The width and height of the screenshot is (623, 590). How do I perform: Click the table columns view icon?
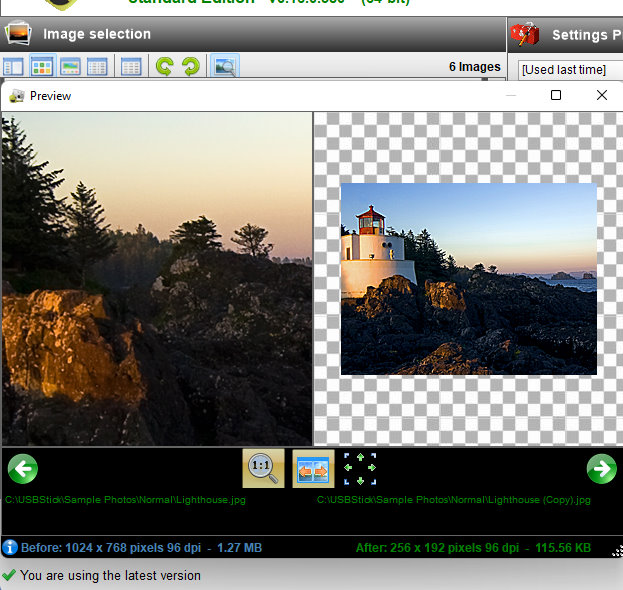click(x=131, y=67)
